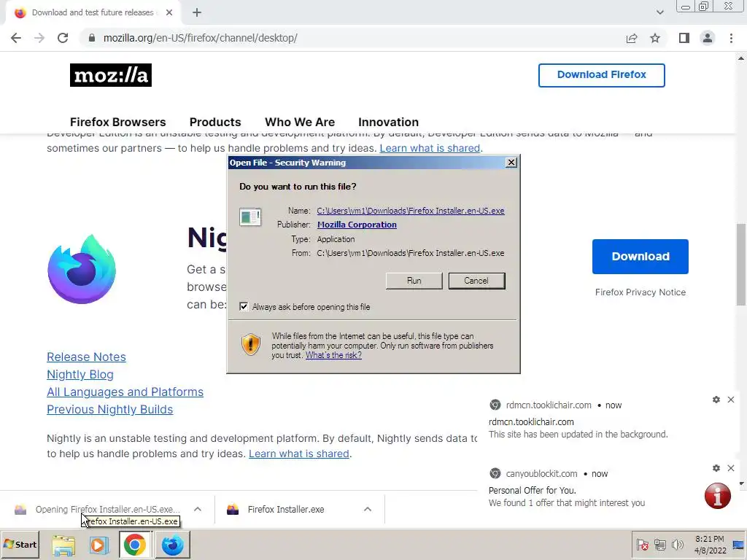Open the Chrome three-dot menu
Image resolution: width=747 pixels, height=560 pixels.
[x=731, y=38]
